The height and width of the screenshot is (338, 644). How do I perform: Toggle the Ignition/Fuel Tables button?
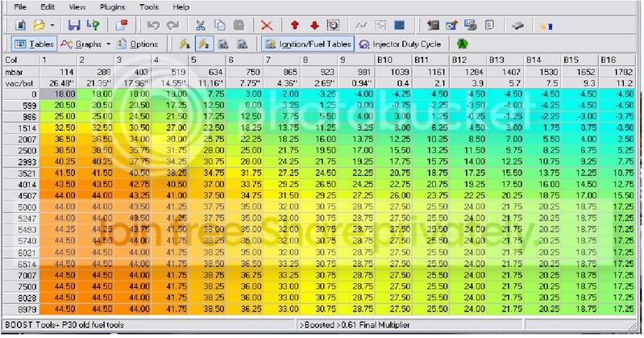pyautogui.click(x=306, y=44)
